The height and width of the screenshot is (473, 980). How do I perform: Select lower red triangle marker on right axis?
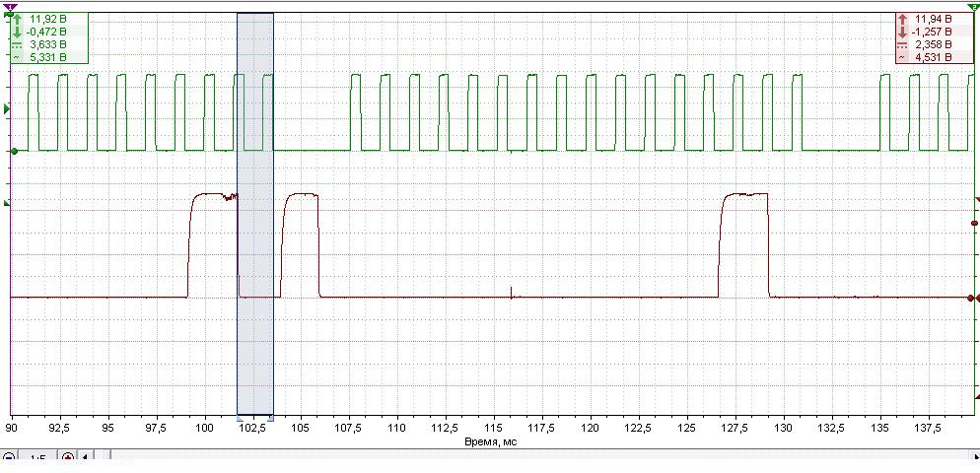coord(977,396)
